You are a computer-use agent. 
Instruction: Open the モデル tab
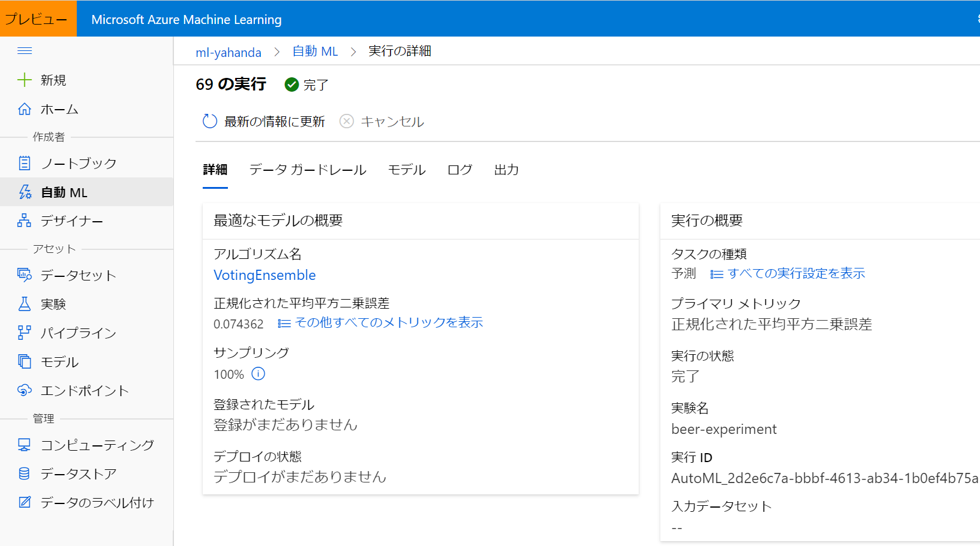tap(407, 170)
